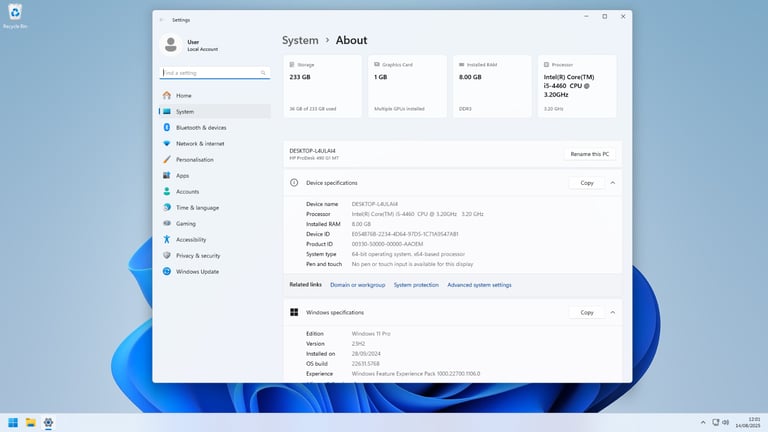The height and width of the screenshot is (432, 768).
Task: Open Domain or workgroup link
Action: (358, 285)
